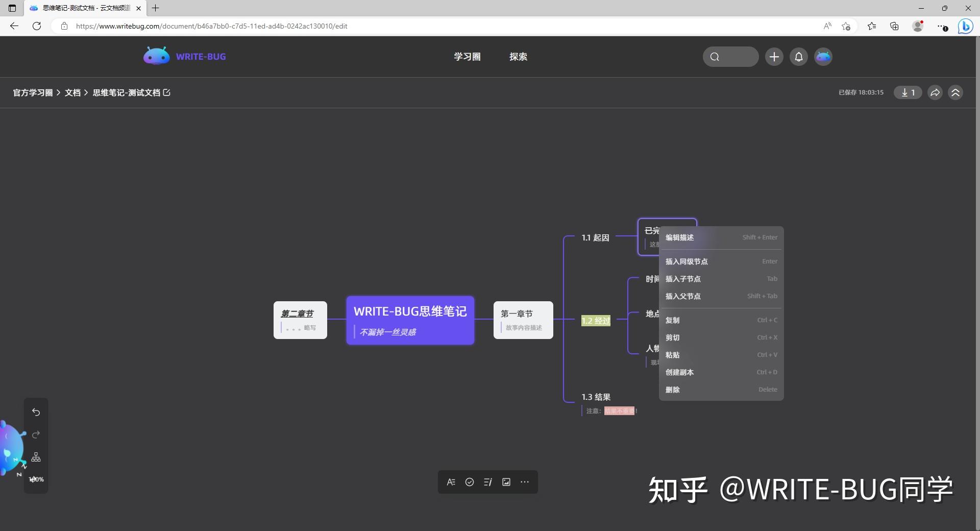Screen dimensions: 980x531
Task: Open the notes/outline editing icon in bottom toolbar
Action: click(x=488, y=482)
